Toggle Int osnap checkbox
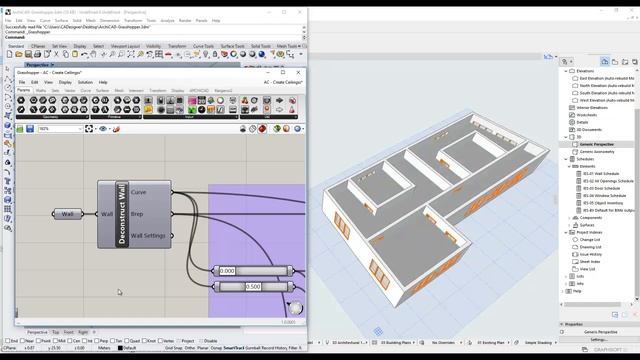 tap(84, 341)
